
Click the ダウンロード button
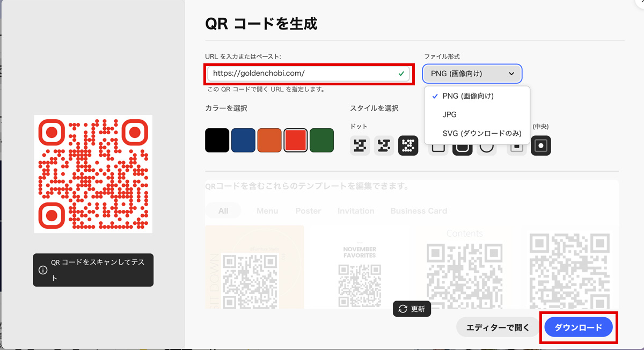click(x=578, y=327)
